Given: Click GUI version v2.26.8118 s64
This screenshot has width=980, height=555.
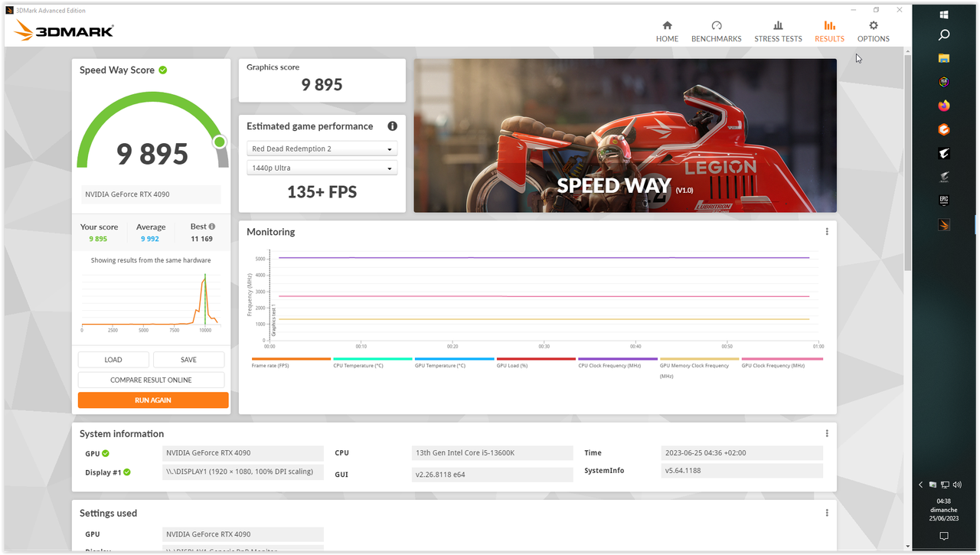Looking at the screenshot, I should coord(492,475).
